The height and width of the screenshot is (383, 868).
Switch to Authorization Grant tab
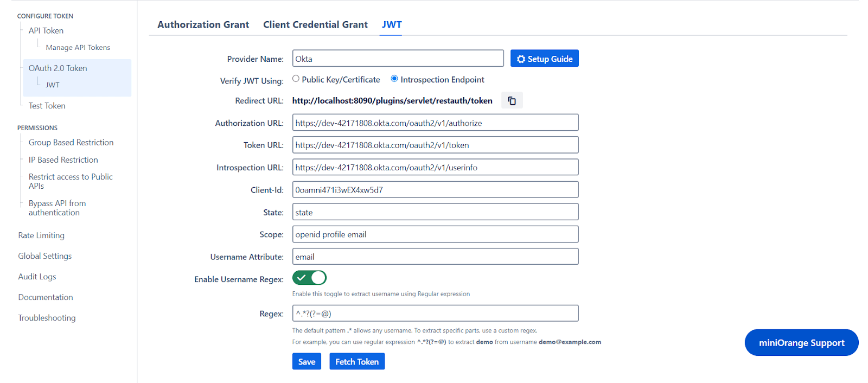click(203, 24)
